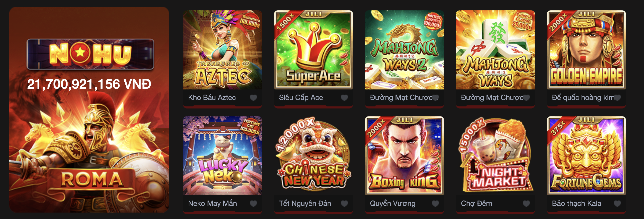Favorite the Đế quốc hoàng kim game
Screen dimensions: 644x219
(x=617, y=97)
